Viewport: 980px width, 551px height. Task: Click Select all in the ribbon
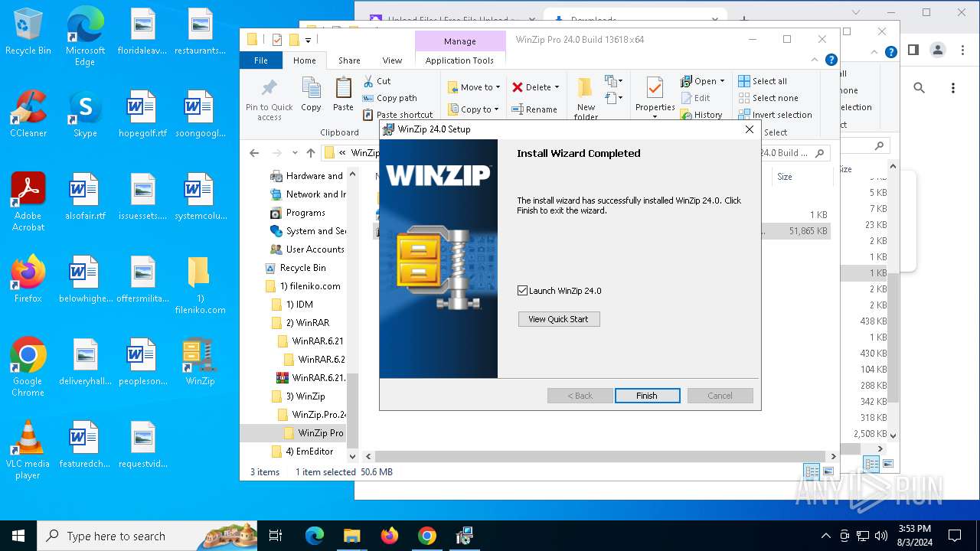click(763, 81)
